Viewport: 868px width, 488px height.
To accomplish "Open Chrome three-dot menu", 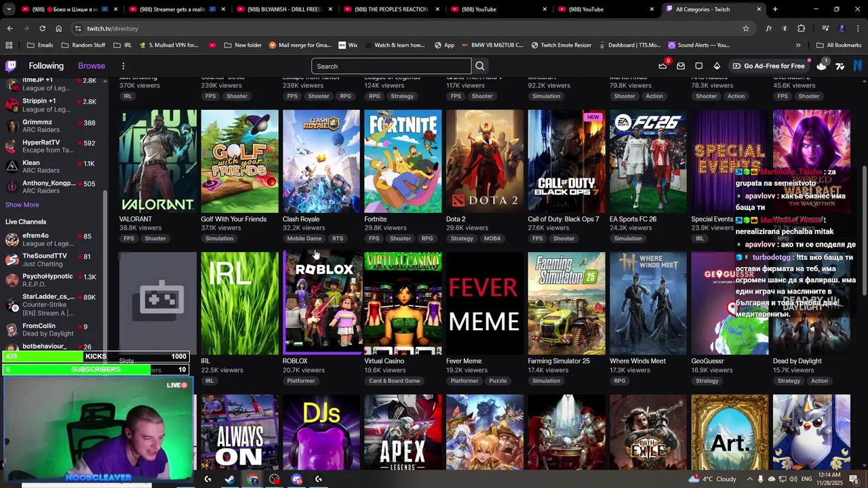I will pos(858,28).
